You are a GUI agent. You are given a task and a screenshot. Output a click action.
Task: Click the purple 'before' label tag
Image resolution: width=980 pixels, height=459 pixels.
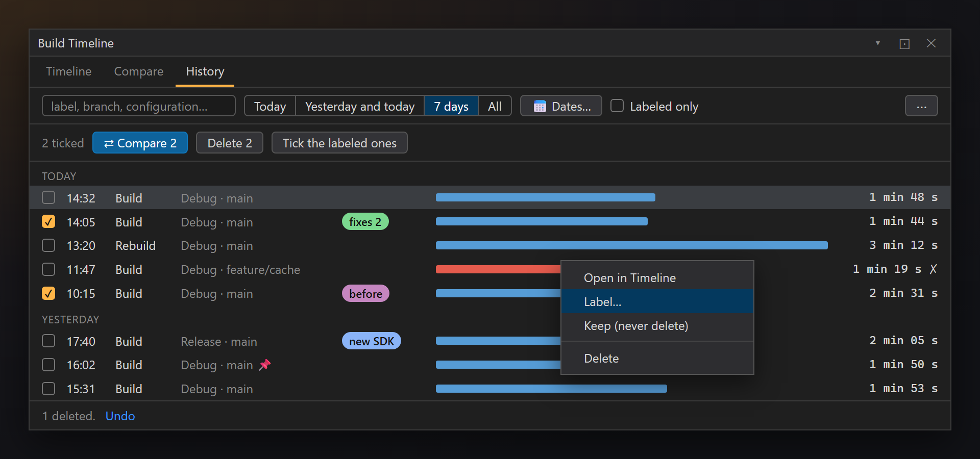[x=365, y=294]
